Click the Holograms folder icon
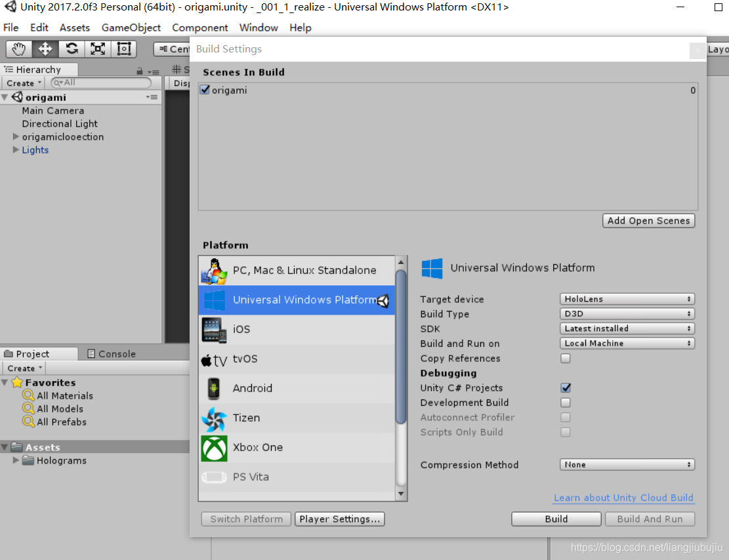This screenshot has width=729, height=560. [28, 460]
